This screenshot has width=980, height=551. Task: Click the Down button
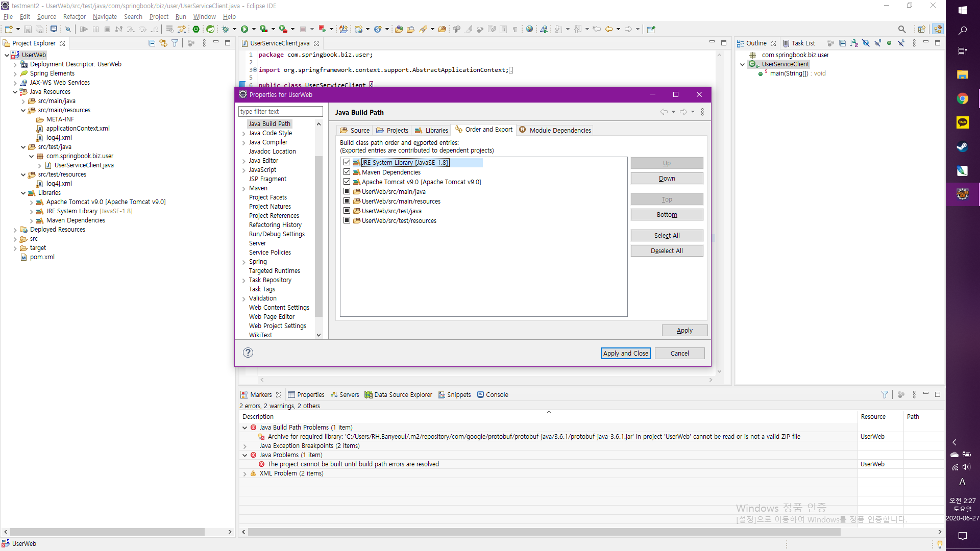[x=667, y=178]
